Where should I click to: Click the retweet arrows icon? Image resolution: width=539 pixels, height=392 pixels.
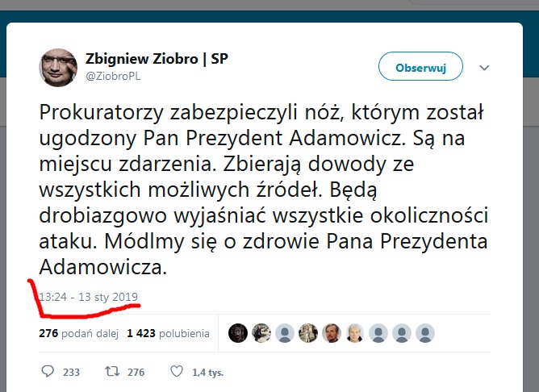(112, 371)
